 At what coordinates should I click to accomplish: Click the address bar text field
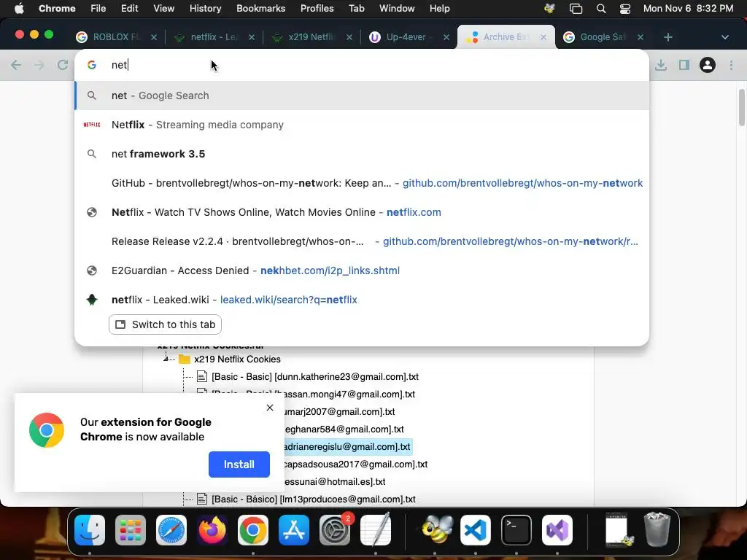[x=362, y=65]
